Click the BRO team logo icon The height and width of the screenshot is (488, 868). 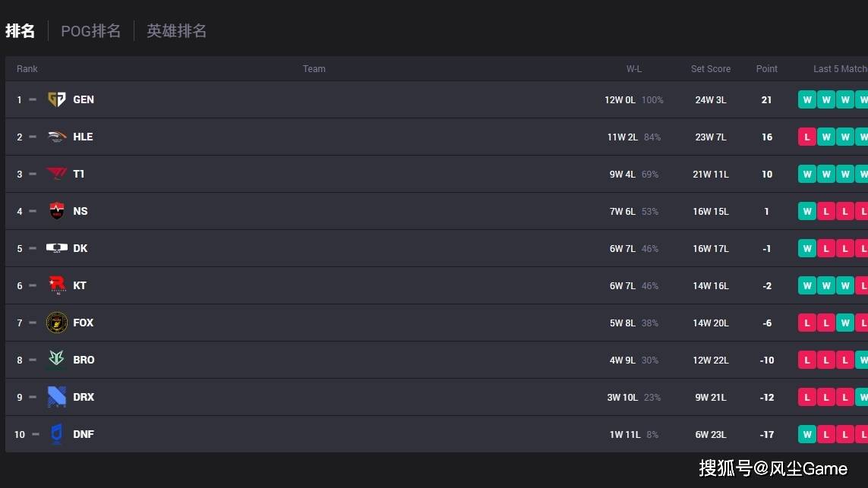56,359
